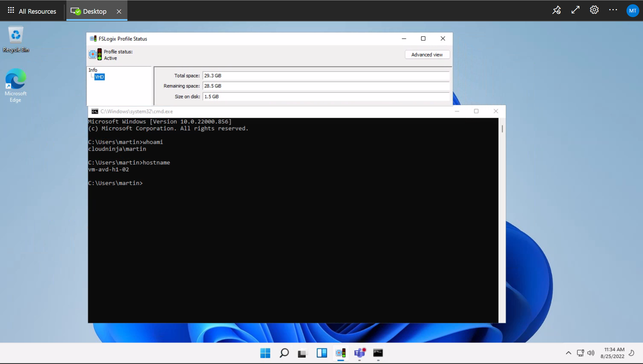This screenshot has height=364, width=643.
Task: Click the profile status traffic light icon
Action: pyautogui.click(x=95, y=54)
